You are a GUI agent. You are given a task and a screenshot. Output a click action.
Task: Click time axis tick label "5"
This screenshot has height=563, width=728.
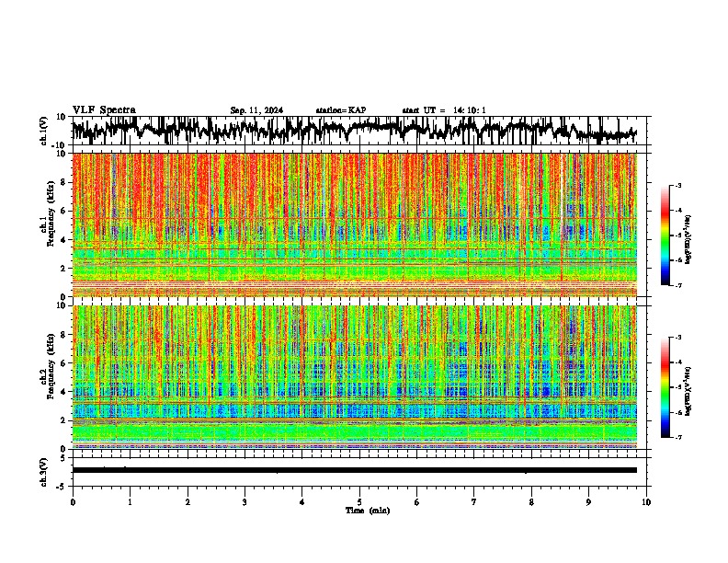pyautogui.click(x=359, y=502)
